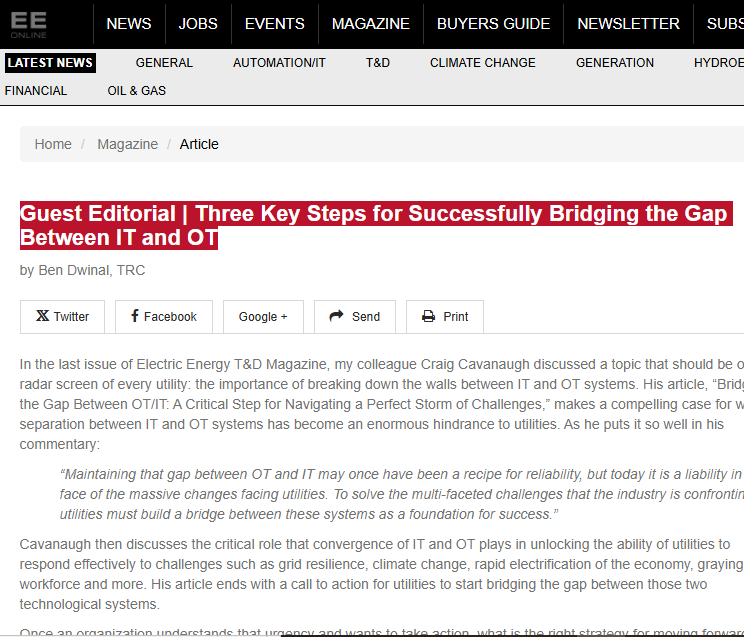Select the OIL & GAS category
Screen dimensions: 744x637
pos(137,91)
